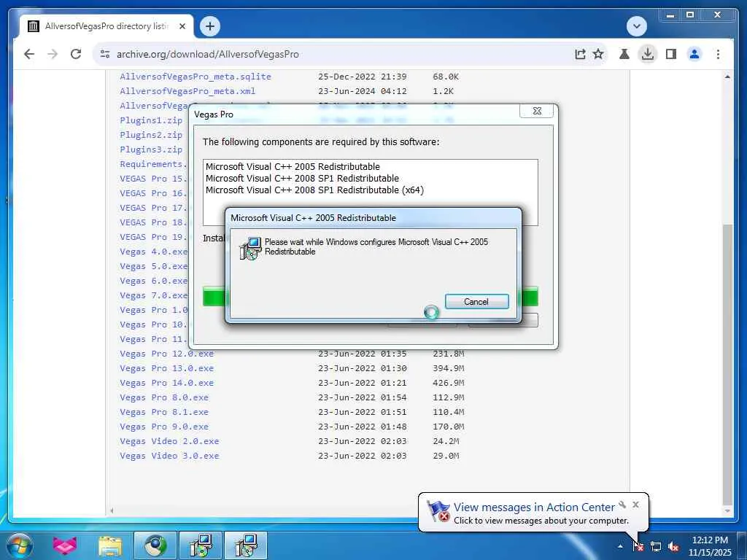Download Vegas Pro 8.1.exe
747x560 pixels.
[164, 412]
